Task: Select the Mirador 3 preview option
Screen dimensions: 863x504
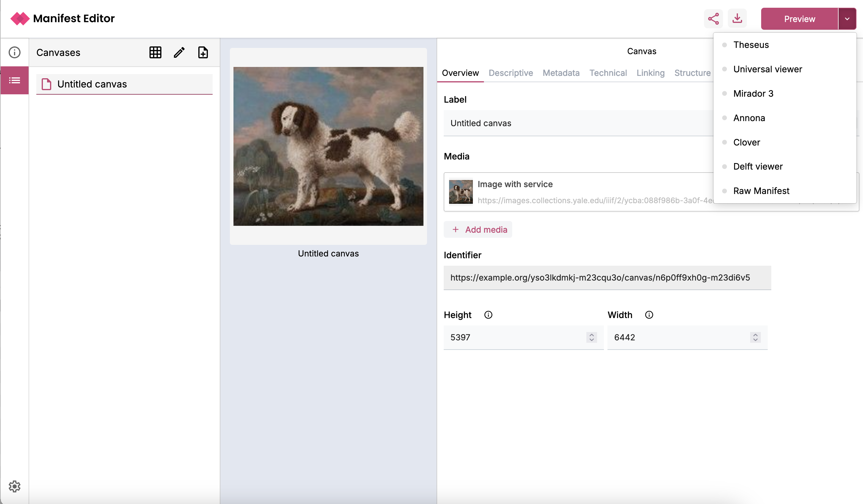Action: coord(753,94)
